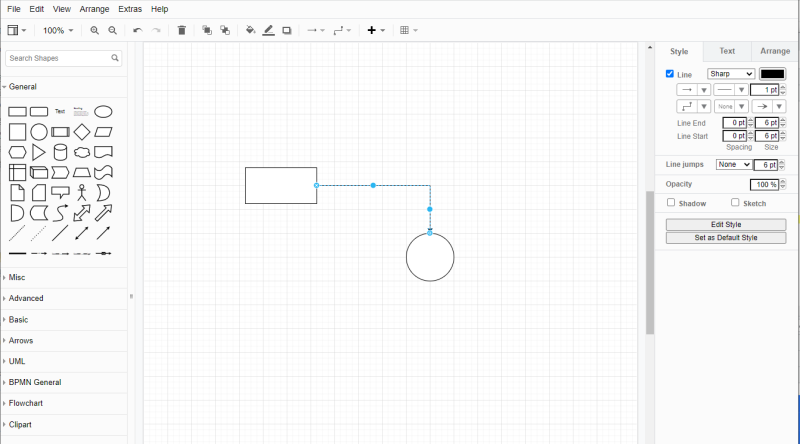Screen dimensions: 800x444
Task: Click the To Front icon
Action: (x=207, y=31)
